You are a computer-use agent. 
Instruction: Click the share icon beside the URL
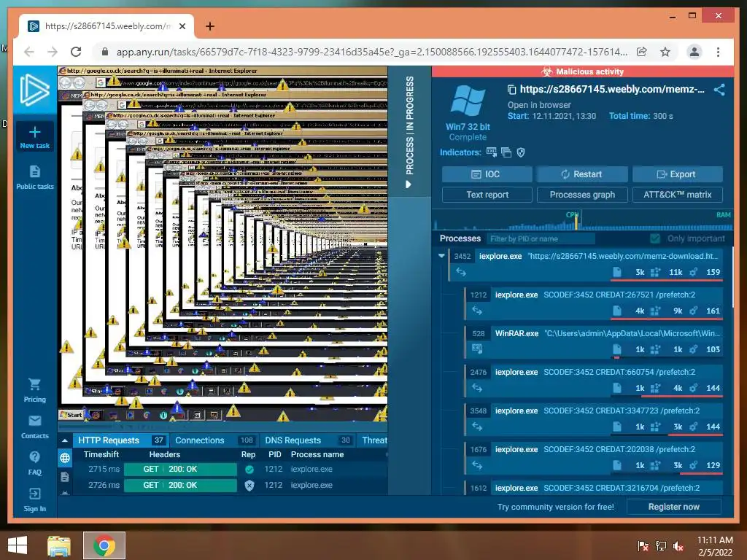click(719, 90)
